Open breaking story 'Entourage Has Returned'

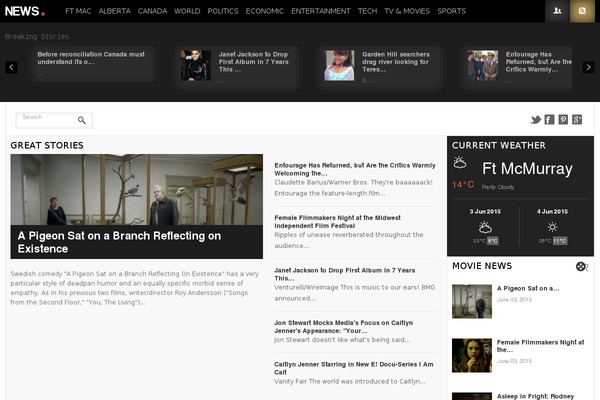(539, 62)
